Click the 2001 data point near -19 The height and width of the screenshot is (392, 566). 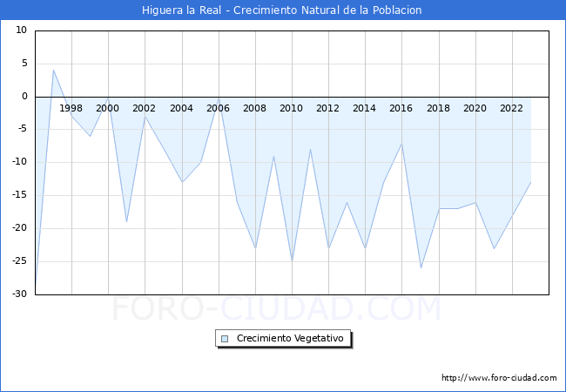pyautogui.click(x=127, y=221)
